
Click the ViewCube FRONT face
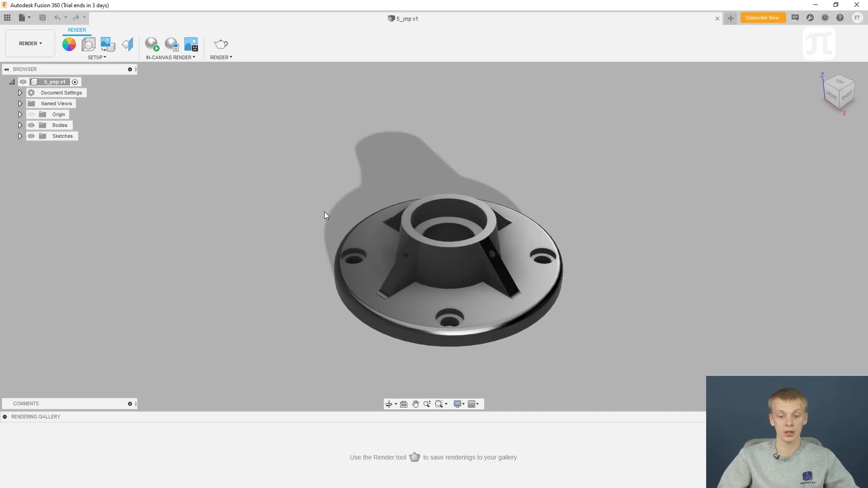(831, 95)
